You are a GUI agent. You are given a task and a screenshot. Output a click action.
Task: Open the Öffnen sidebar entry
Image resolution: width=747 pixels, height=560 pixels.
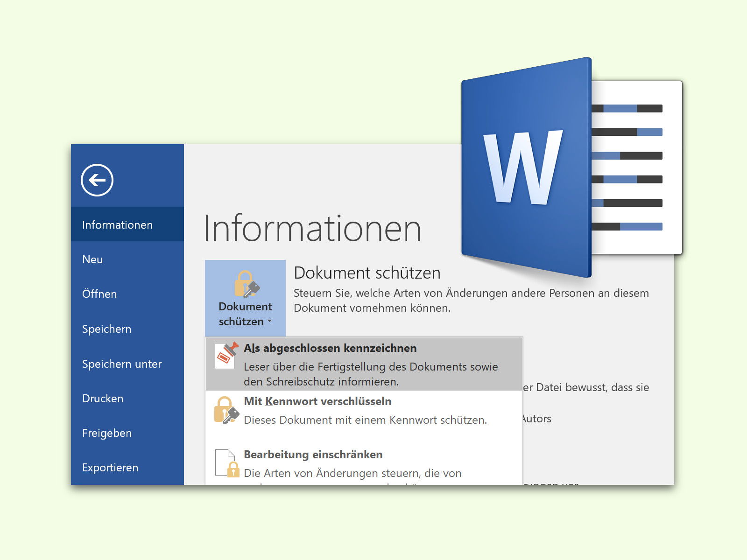(x=127, y=294)
